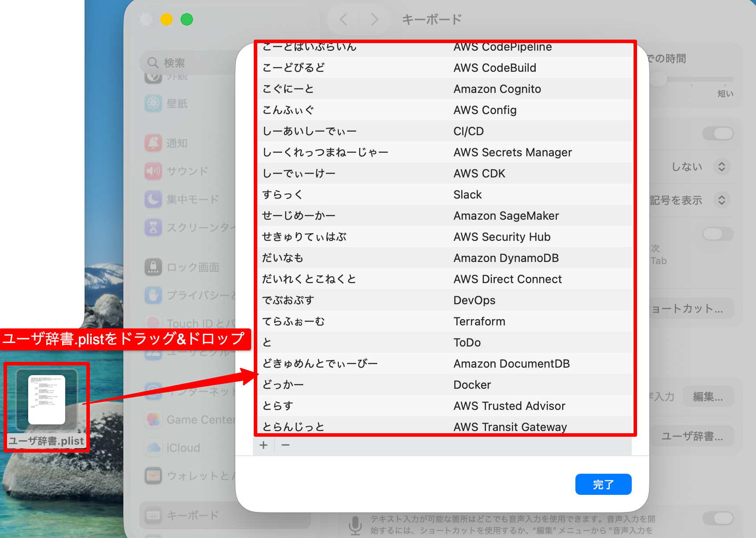Viewport: 756px width, 538px height.
Task: Select the DevOps entry
Action: pos(445,300)
